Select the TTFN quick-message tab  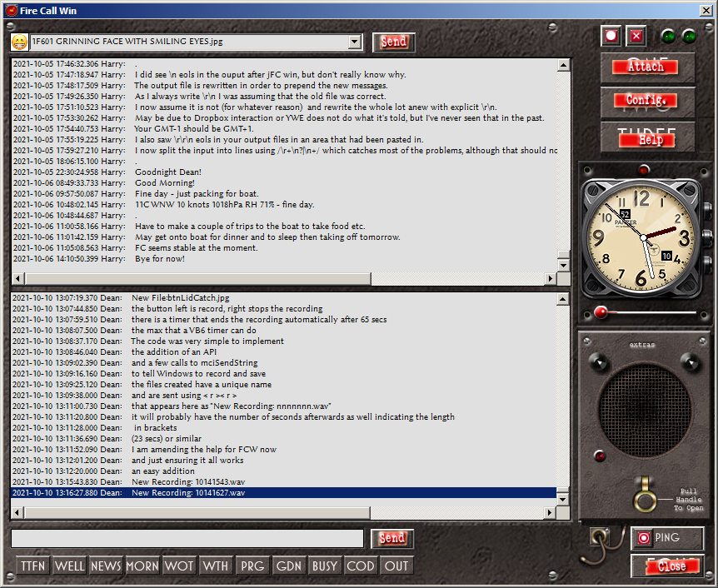[32, 566]
